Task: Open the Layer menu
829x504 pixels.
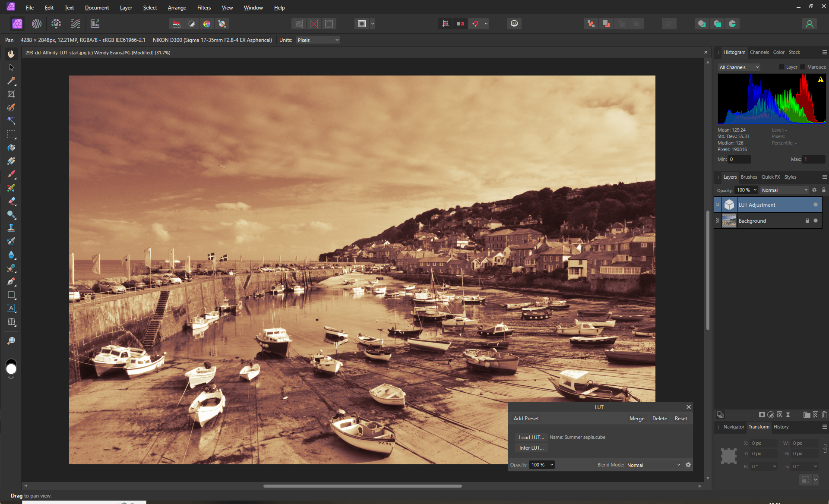Action: [x=126, y=8]
